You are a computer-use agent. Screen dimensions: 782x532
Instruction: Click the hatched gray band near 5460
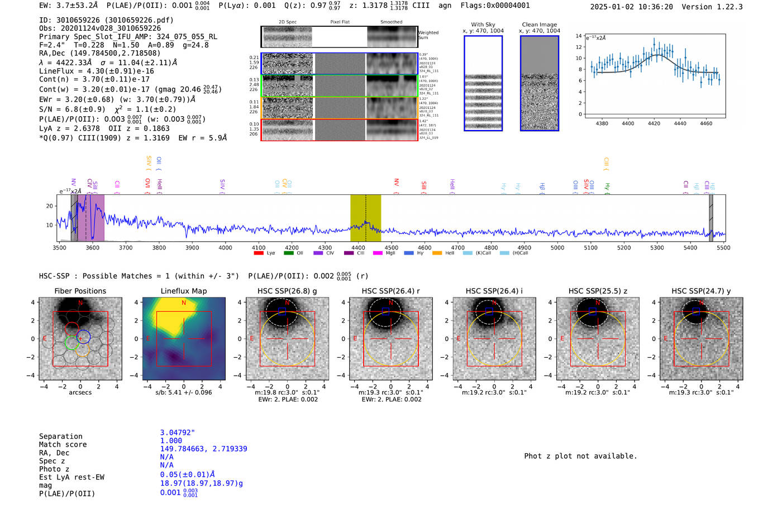711,218
